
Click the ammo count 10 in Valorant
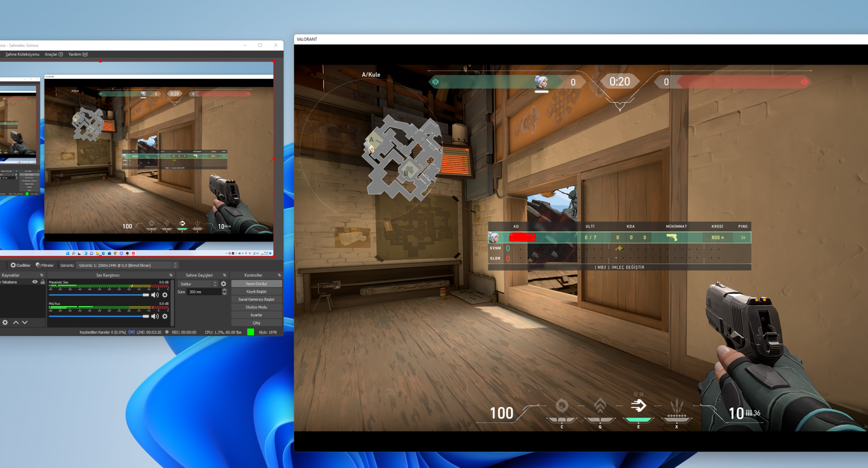pyautogui.click(x=736, y=413)
